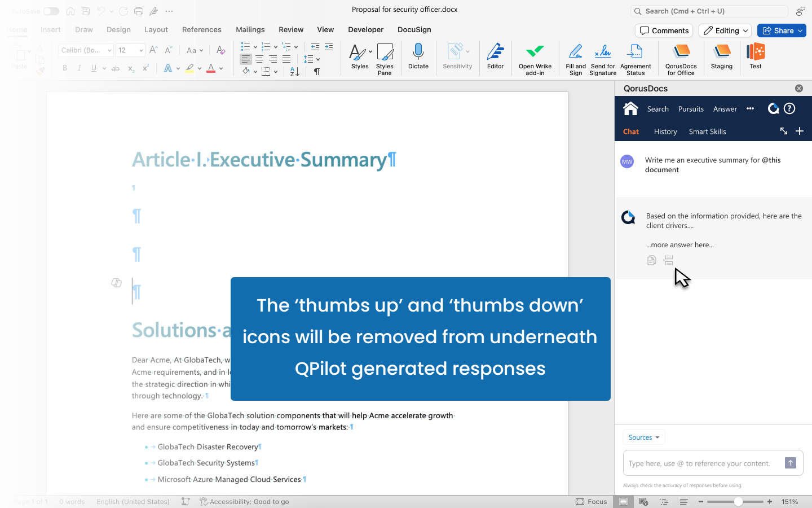Viewport: 812px width, 508px height.
Task: Open the borders dropdown arrow
Action: click(x=276, y=72)
